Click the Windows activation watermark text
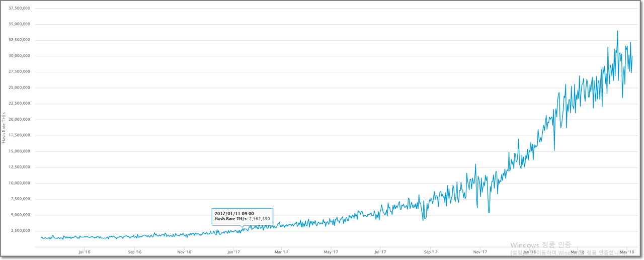Screen dimensions: 644x260 pyautogui.click(x=540, y=245)
